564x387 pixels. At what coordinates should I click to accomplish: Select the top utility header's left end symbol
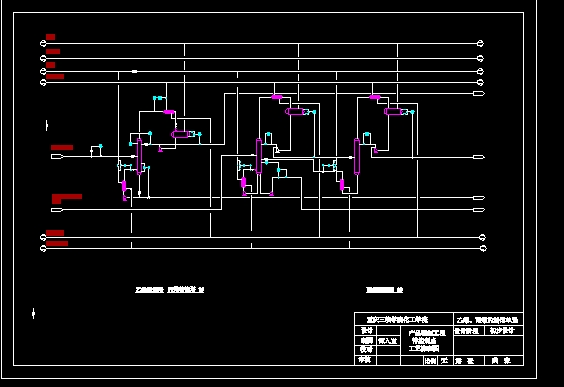(43, 44)
